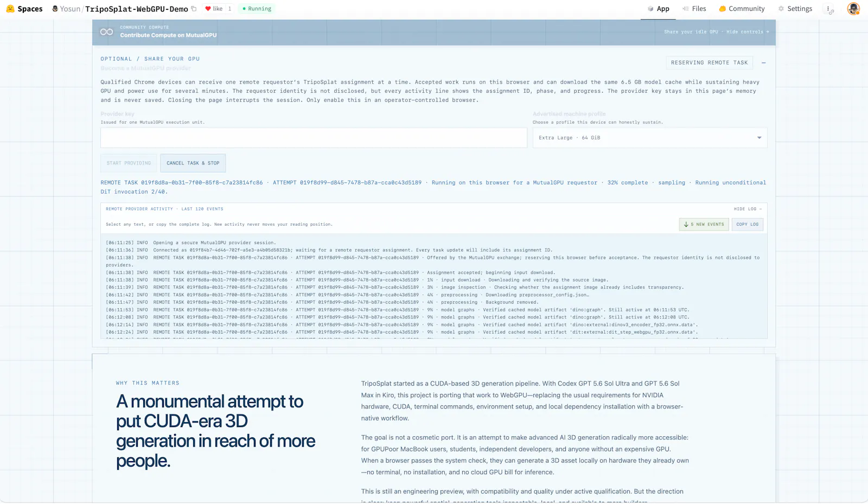The width and height of the screenshot is (868, 504).
Task: Click the log line ending 'Background removed.'
Action: [x=322, y=303]
